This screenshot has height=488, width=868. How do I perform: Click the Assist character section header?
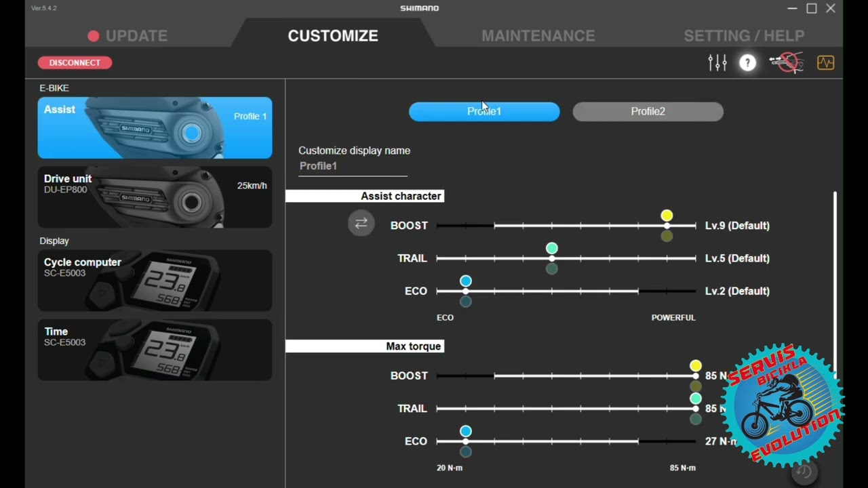click(x=365, y=196)
